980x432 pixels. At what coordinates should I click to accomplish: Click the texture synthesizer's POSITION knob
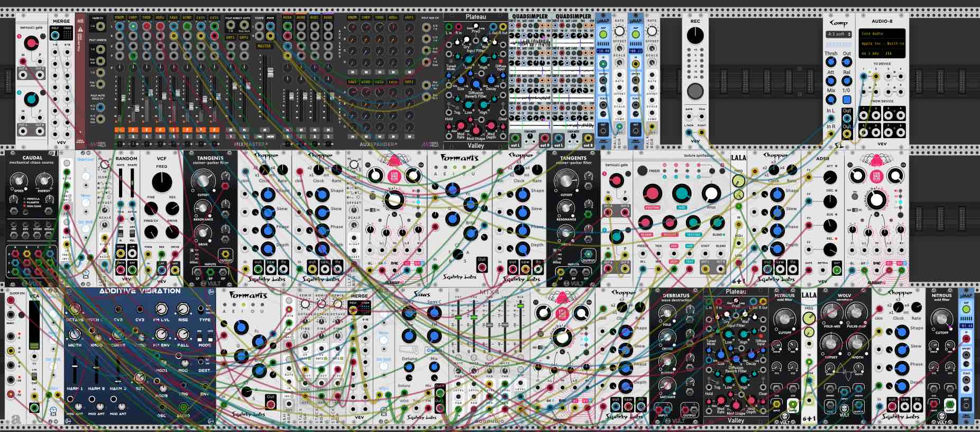coord(652,194)
